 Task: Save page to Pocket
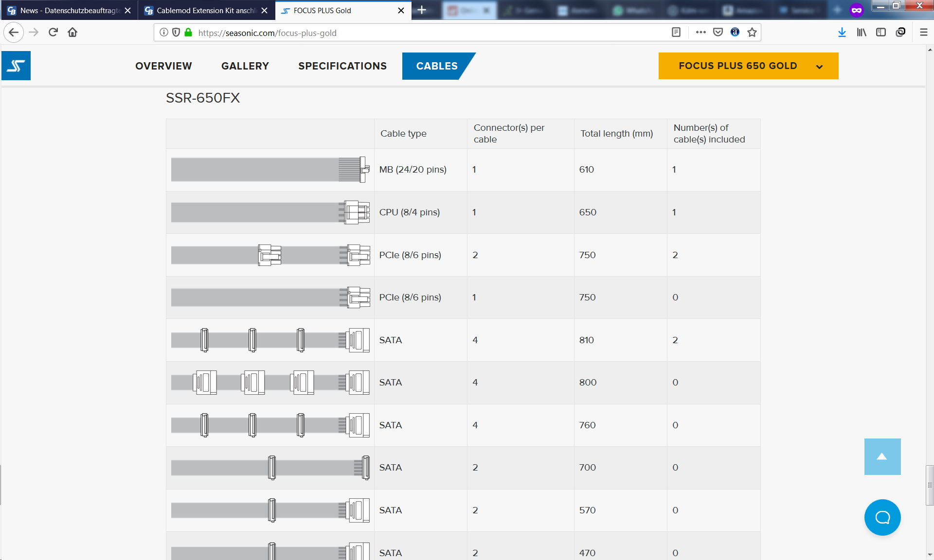(x=718, y=33)
